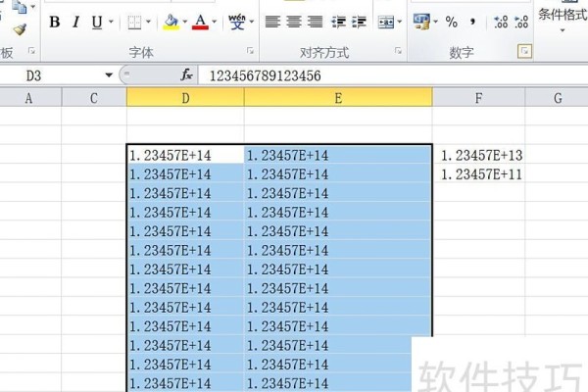Image resolution: width=588 pixels, height=392 pixels.
Task: Select cell with 1.23457E+13
Action: pos(479,155)
